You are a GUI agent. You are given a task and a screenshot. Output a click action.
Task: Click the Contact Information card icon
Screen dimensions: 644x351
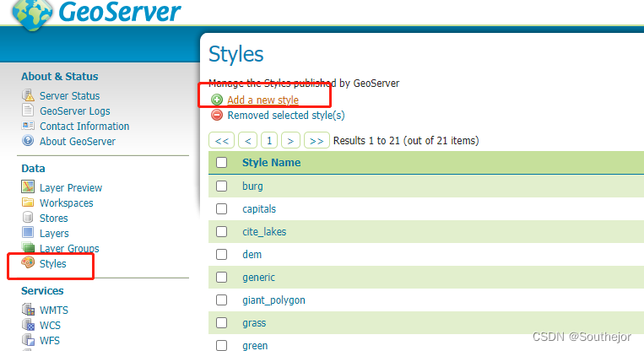pos(28,126)
